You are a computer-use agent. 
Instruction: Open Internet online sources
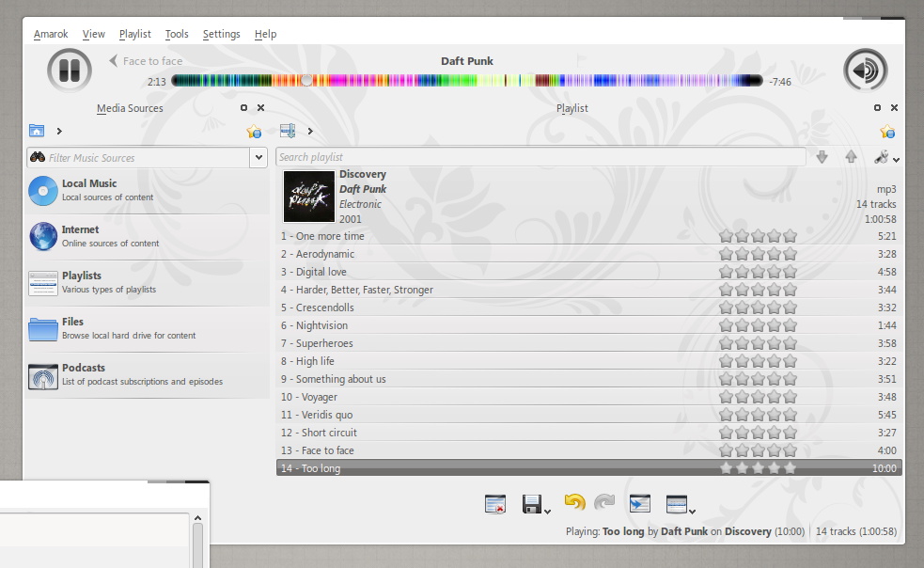click(148, 237)
